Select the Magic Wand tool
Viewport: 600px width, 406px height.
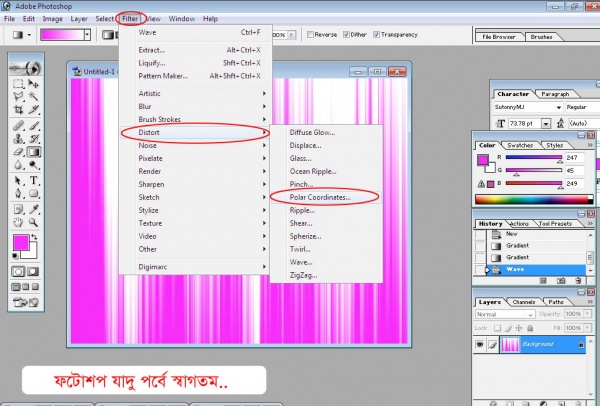[x=34, y=96]
